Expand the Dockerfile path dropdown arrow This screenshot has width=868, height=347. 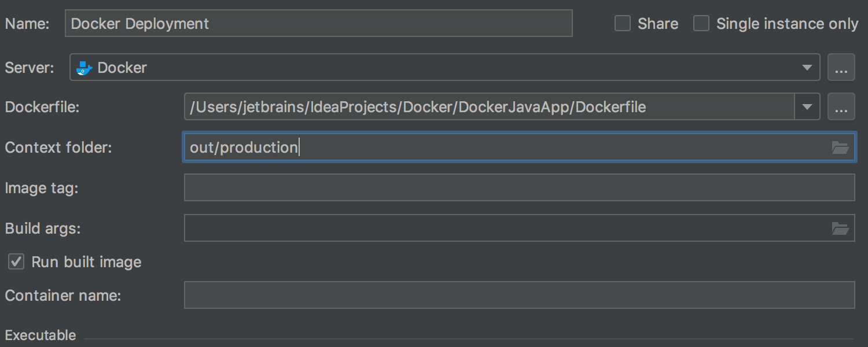pyautogui.click(x=807, y=107)
